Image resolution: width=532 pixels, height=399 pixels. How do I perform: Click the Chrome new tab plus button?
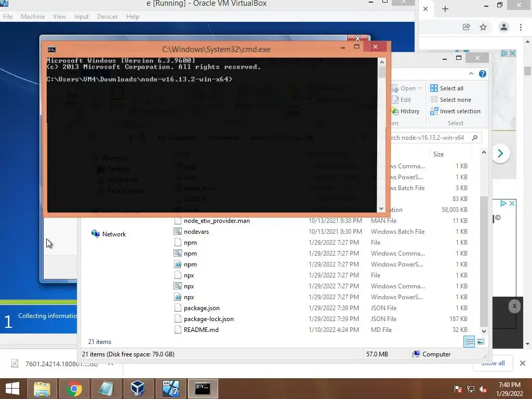pos(445,9)
